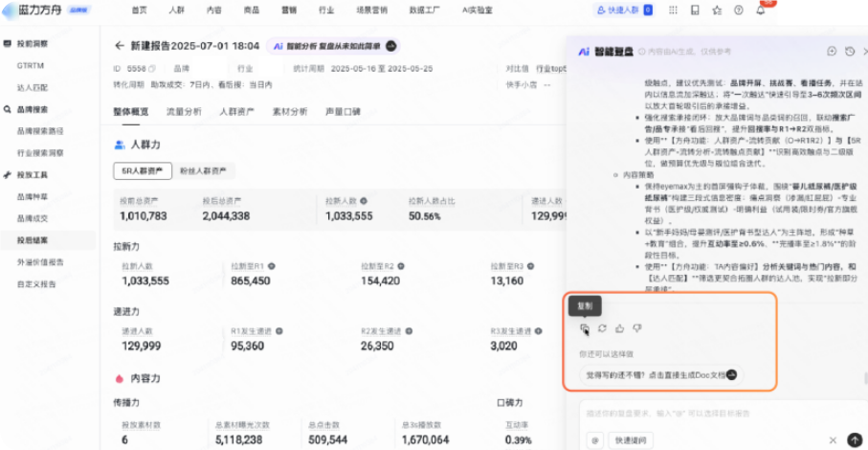Open 行业搜索洞察 in sidebar
This screenshot has height=450, width=868.
coord(40,153)
